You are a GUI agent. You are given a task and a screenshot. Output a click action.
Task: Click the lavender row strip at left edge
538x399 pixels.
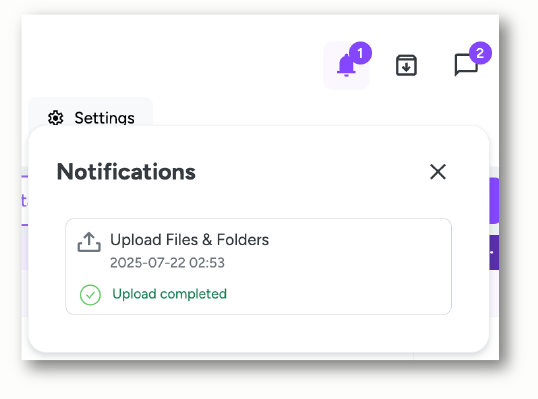click(25, 248)
